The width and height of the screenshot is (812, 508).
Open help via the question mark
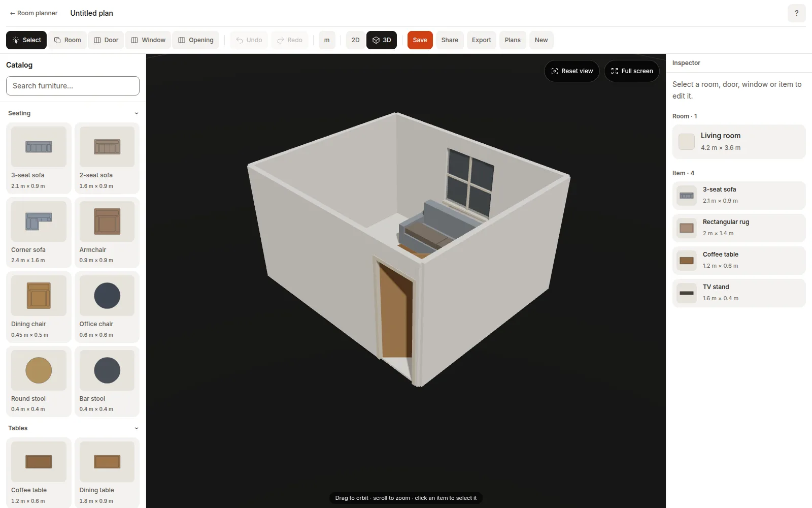click(796, 13)
